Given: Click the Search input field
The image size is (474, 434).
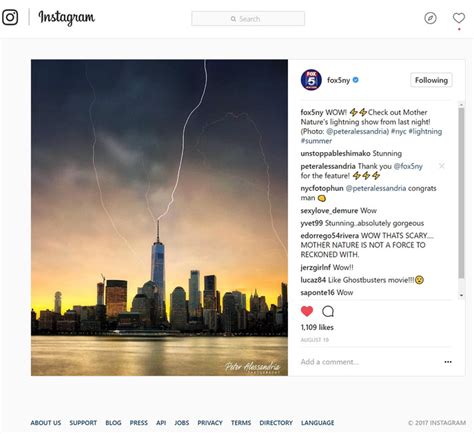Looking at the screenshot, I should [x=248, y=19].
